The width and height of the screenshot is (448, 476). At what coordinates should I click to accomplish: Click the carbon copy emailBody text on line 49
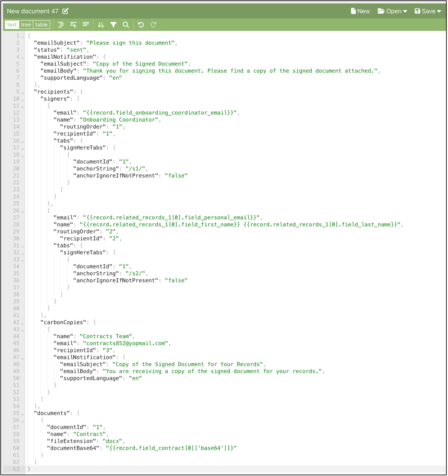pyautogui.click(x=212, y=371)
